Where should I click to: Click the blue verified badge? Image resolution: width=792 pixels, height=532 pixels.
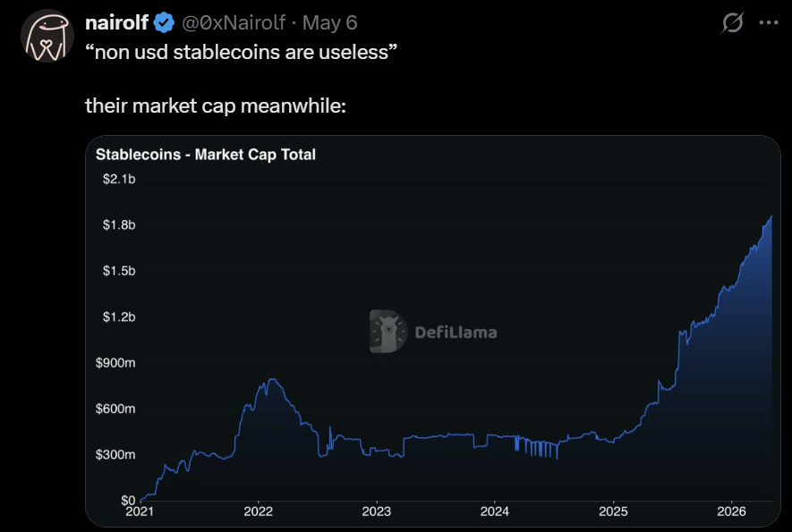[x=164, y=22]
